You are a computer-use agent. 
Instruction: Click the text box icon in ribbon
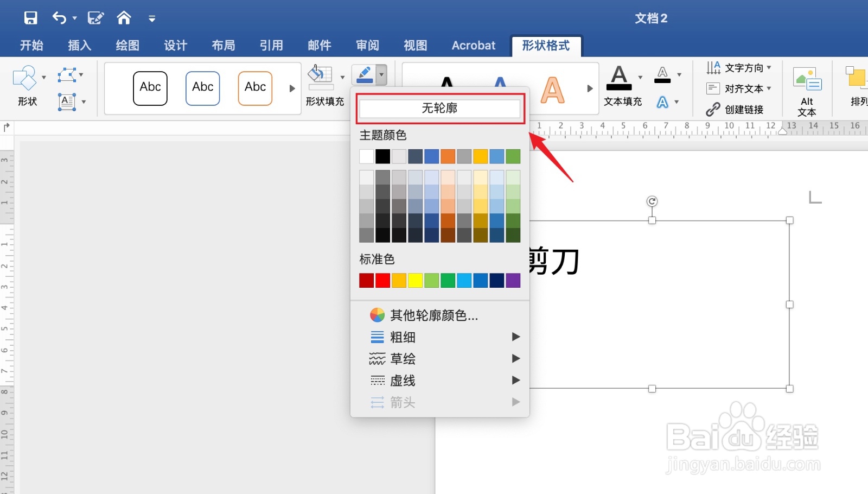click(x=67, y=102)
